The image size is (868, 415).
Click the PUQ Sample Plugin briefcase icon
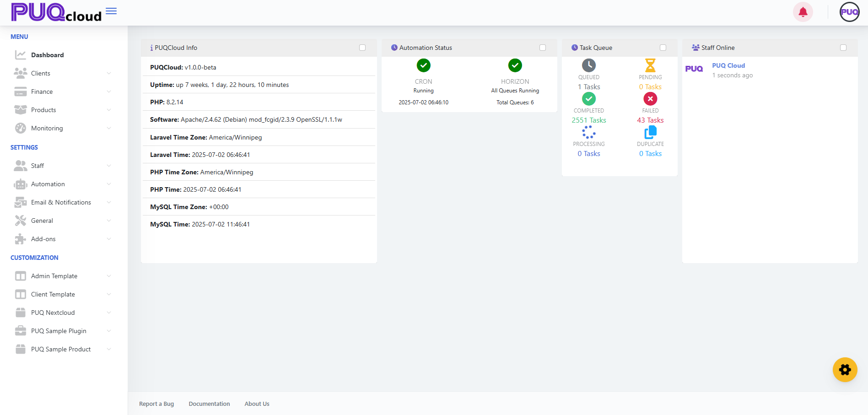21,331
